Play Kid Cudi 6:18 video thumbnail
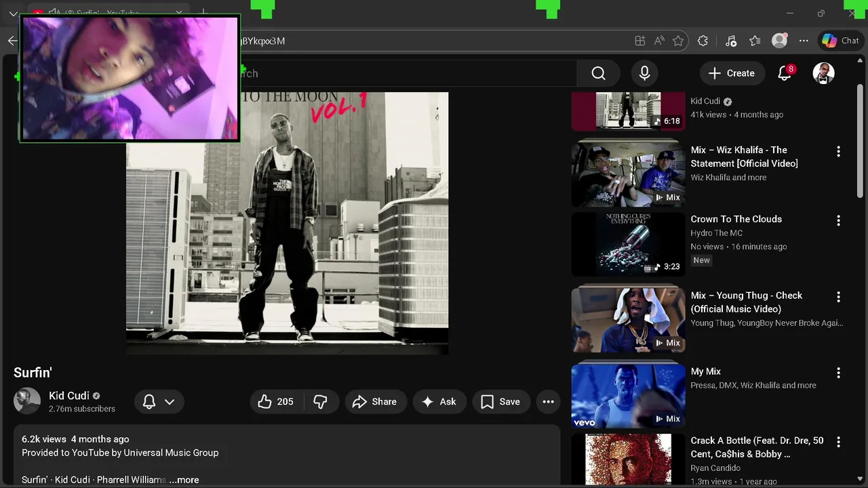 [x=628, y=111]
